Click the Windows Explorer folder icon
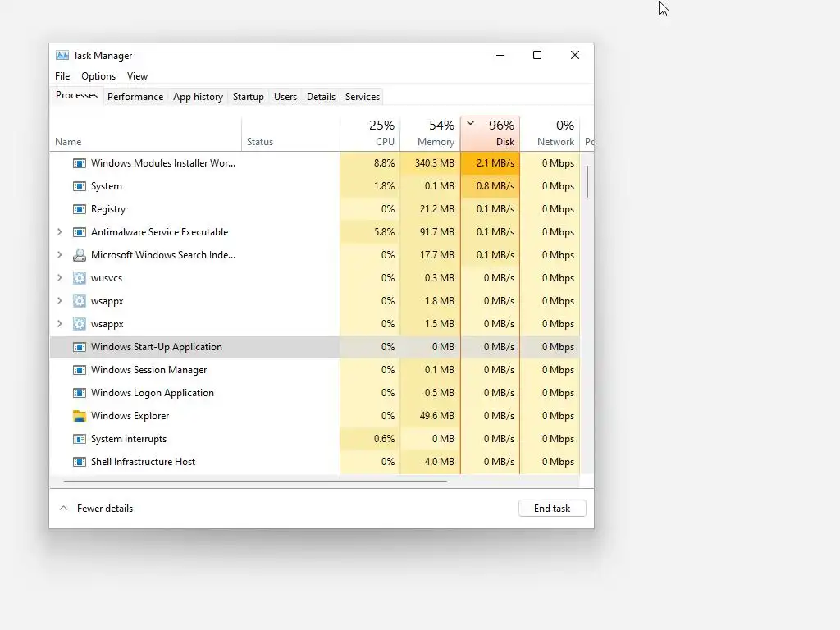Screen dimensions: 840x630 [80, 416]
